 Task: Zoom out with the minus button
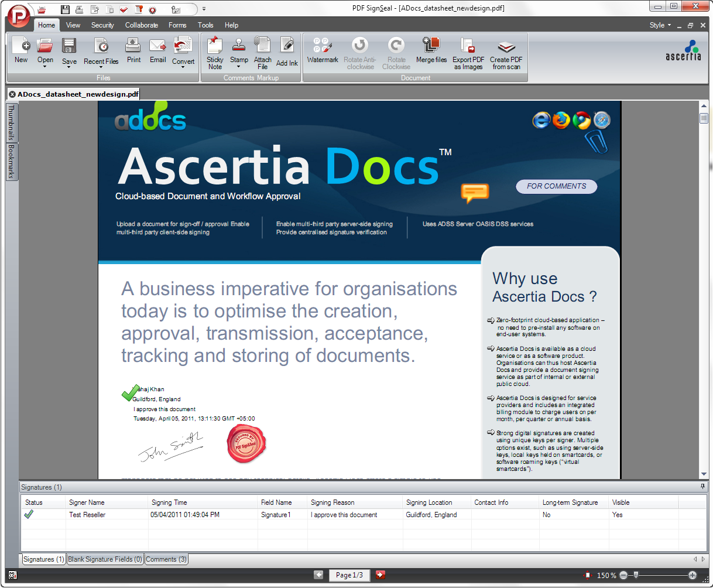pyautogui.click(x=623, y=576)
